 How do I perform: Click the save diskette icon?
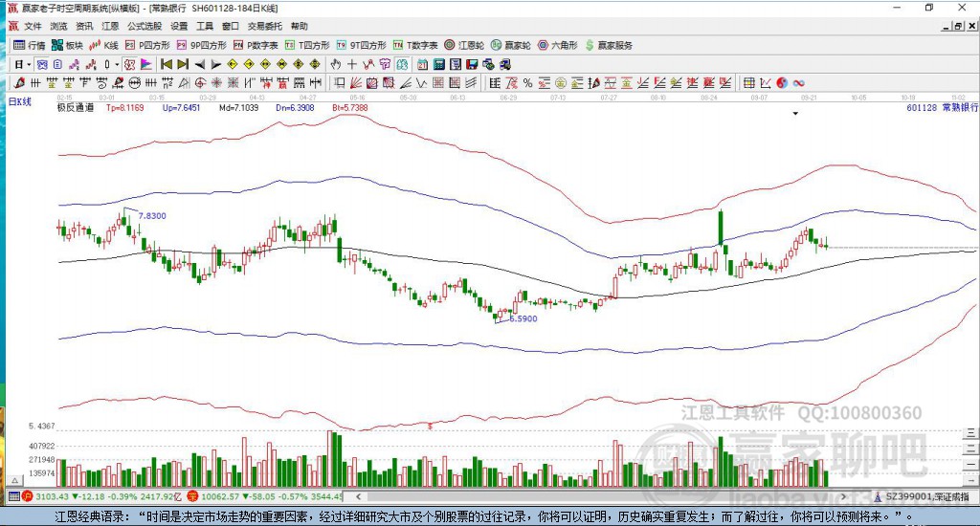(x=472, y=64)
